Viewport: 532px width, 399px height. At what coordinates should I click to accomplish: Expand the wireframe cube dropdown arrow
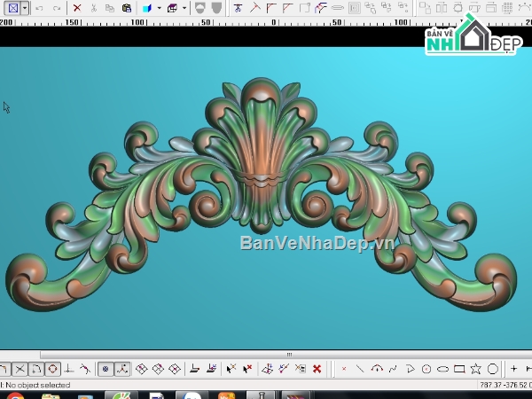click(x=184, y=8)
